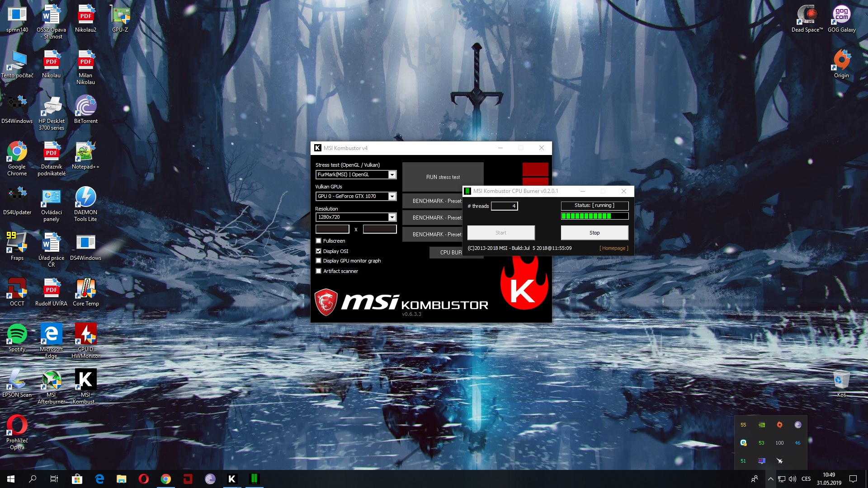The height and width of the screenshot is (488, 868).
Task: Open the Homepage link in CPU Burner
Action: 613,248
